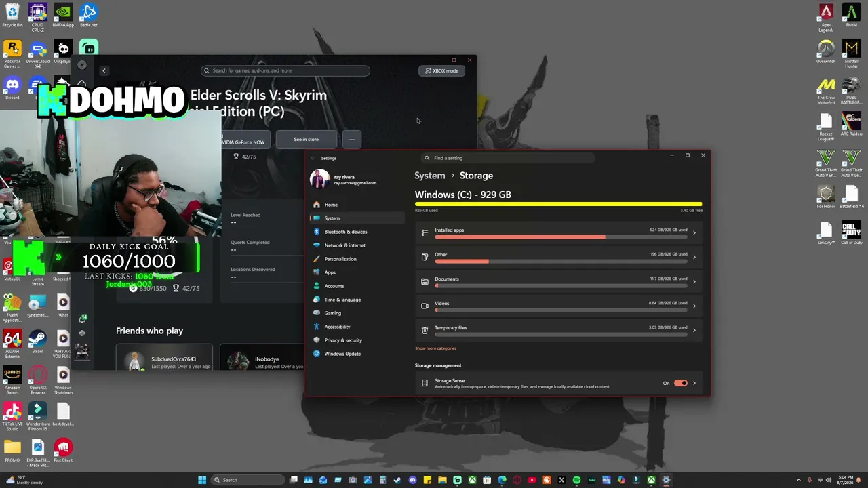Open Bluetooth & devices settings

point(357,232)
